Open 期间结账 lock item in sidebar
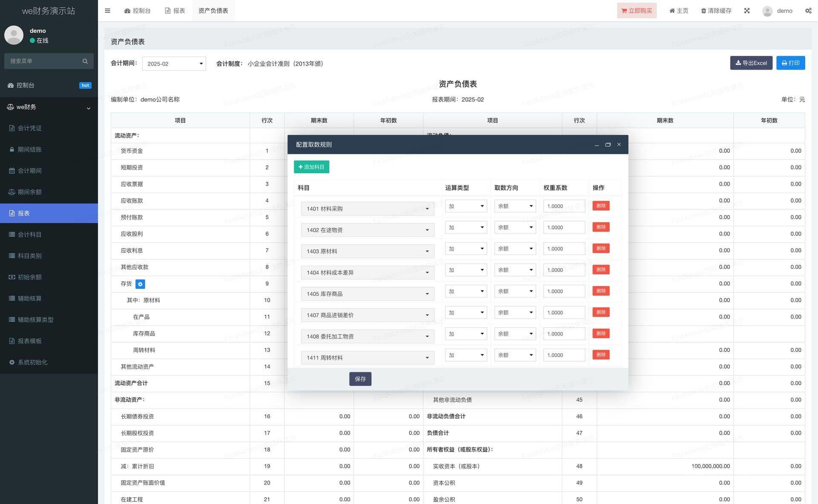The image size is (818, 504). tap(30, 149)
